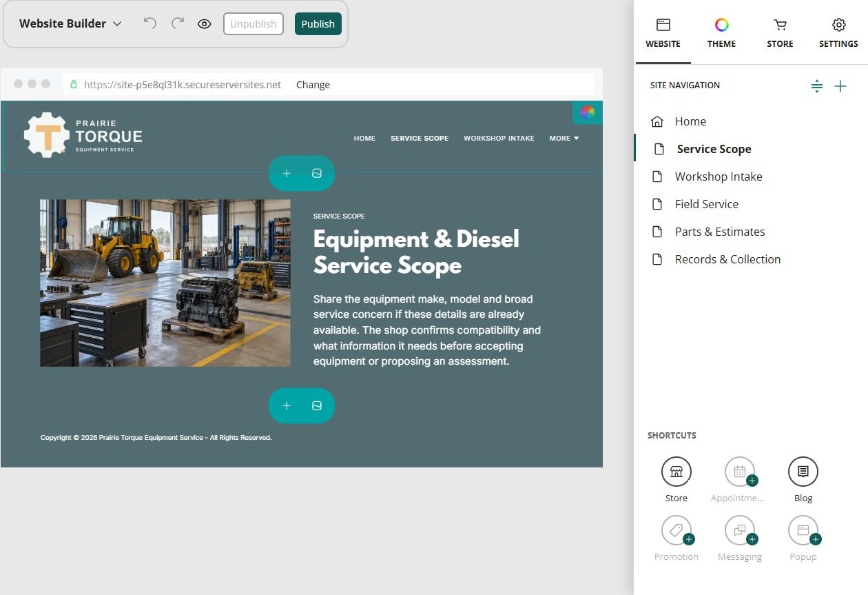This screenshot has width=868, height=595.
Task: Add the Promotion shortcut
Action: tap(676, 531)
